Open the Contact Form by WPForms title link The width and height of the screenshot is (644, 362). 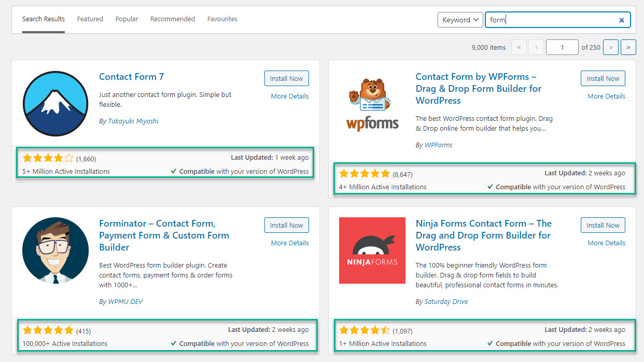(479, 89)
